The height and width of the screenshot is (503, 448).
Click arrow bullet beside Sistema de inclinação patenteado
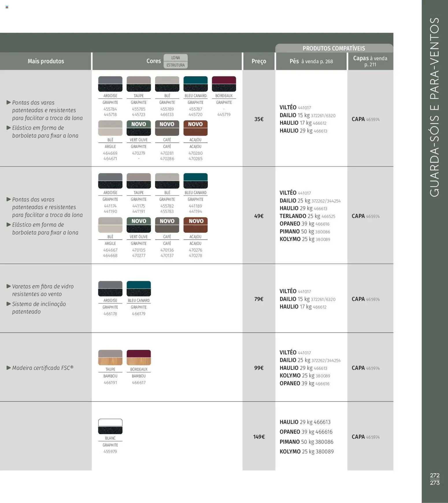point(9,304)
